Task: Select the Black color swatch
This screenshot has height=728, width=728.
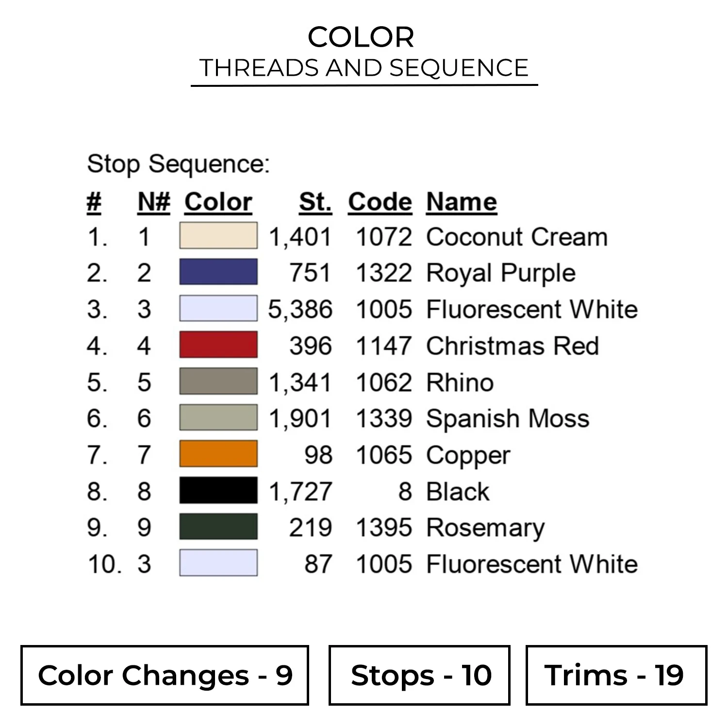Action: [218, 491]
